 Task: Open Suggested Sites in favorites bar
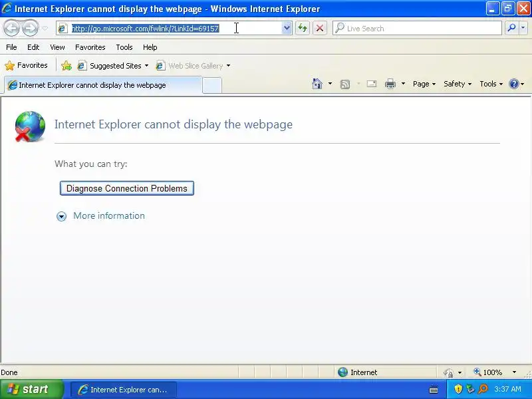coord(113,65)
